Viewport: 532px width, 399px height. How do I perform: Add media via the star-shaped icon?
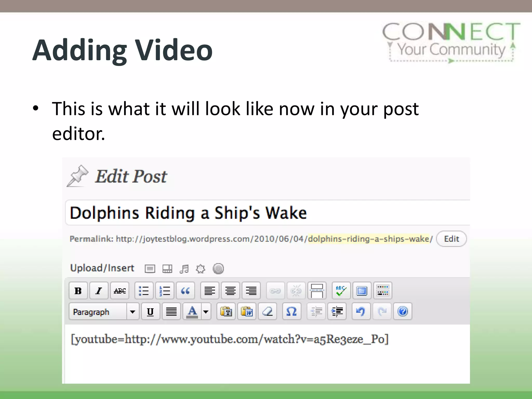point(201,269)
